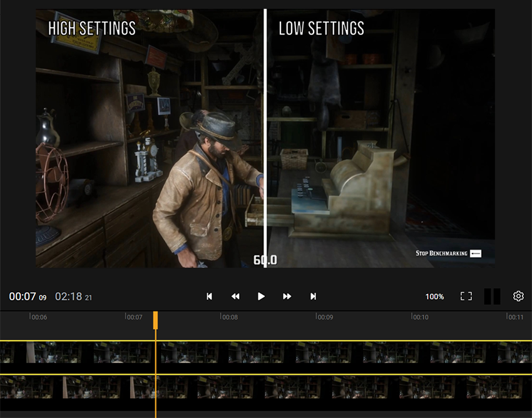Click the 00:07 mark on timeline ruler
This screenshot has height=418, width=532.
[134, 317]
